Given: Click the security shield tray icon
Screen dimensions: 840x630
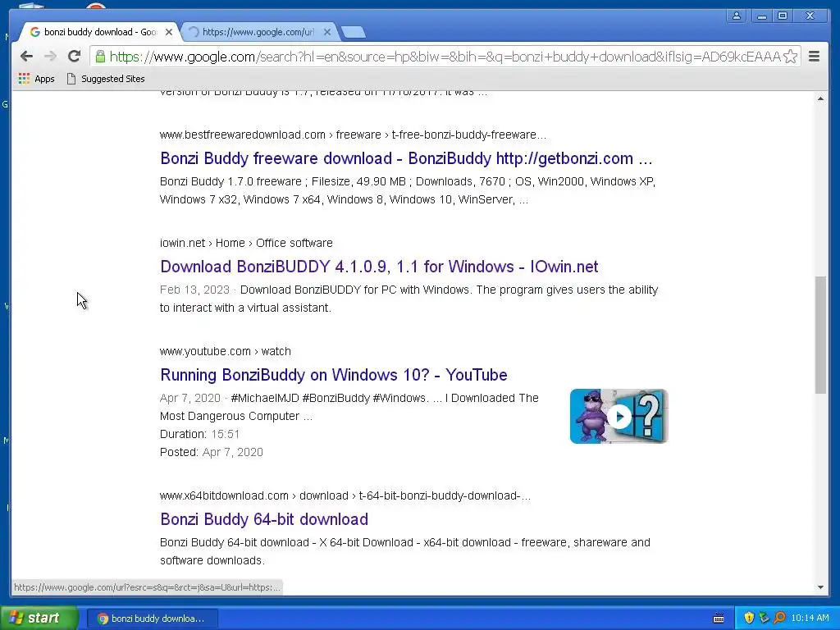Looking at the screenshot, I should 748,619.
